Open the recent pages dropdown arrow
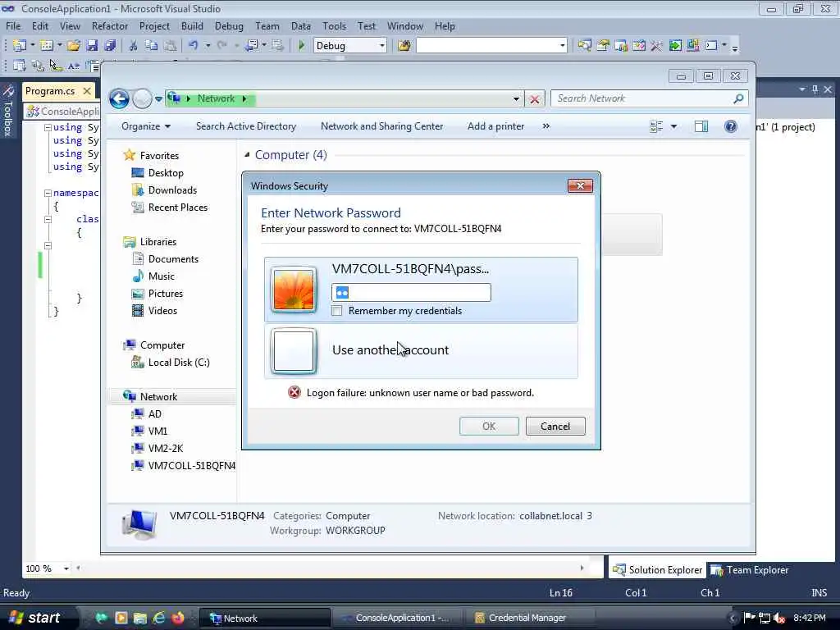The width and height of the screenshot is (840, 630). [x=158, y=99]
